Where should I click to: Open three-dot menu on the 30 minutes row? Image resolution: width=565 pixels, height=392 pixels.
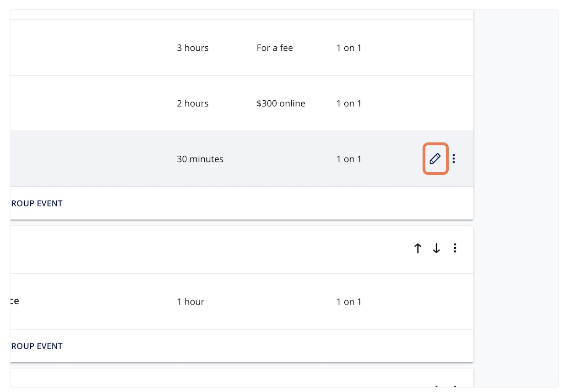tap(454, 159)
